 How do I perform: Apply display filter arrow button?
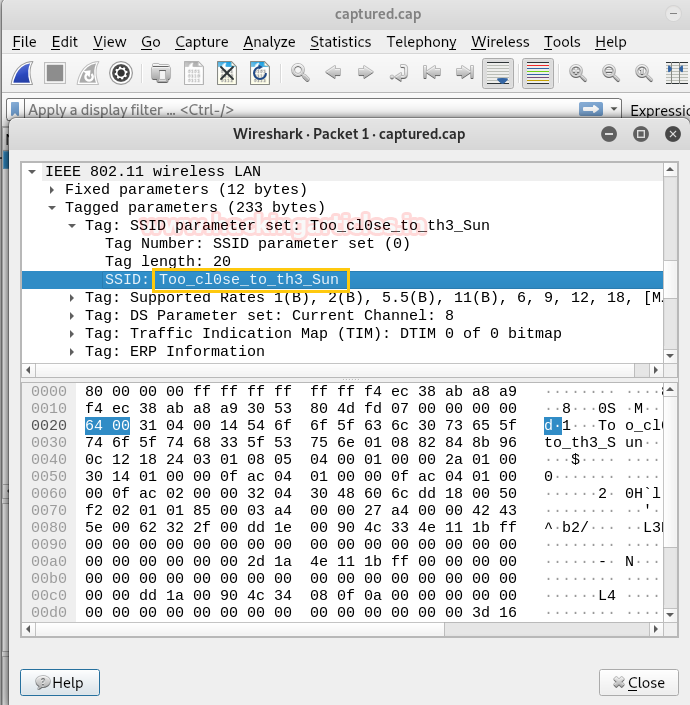pyautogui.click(x=591, y=109)
